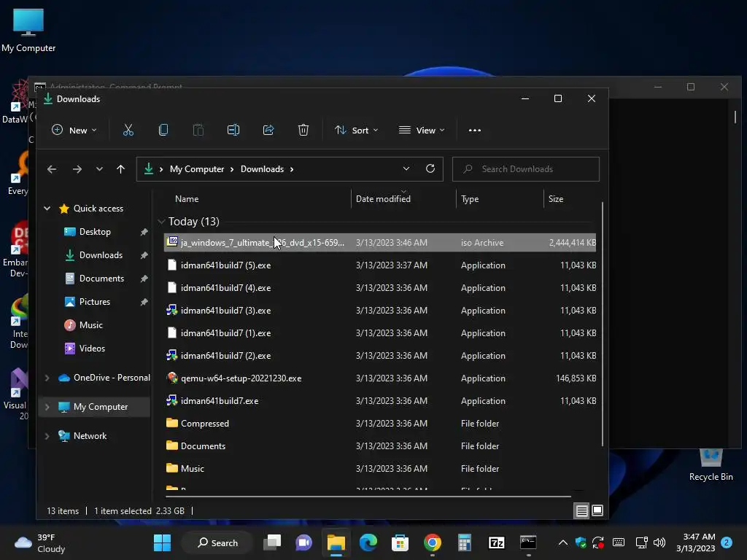Screen dimensions: 747x560
Task: Go forward with the right arrow
Action: (77, 169)
